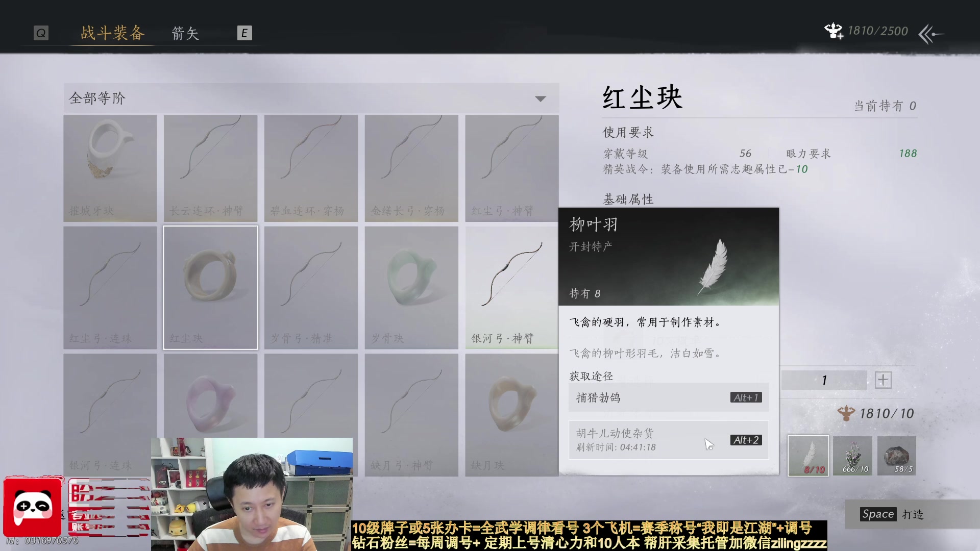
Task: Click the streamer webcam overlay
Action: 252,494
